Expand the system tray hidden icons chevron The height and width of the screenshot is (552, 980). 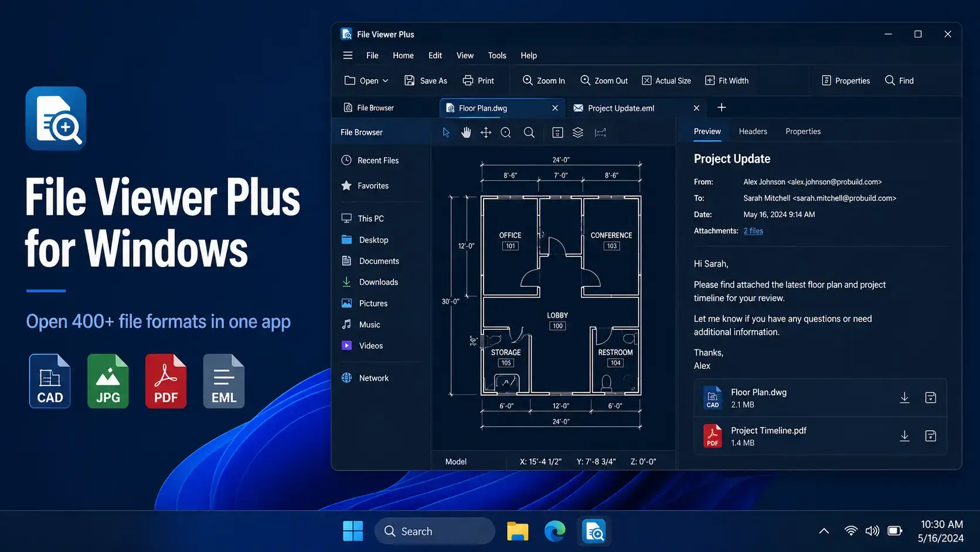click(x=824, y=531)
